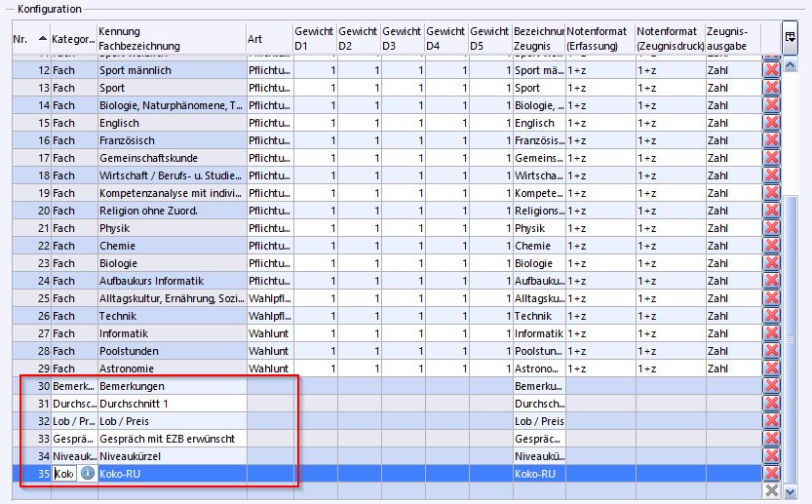Delete the Gemeinschaftskunde row
Image resolution: width=812 pixels, height=504 pixels.
coord(771,158)
